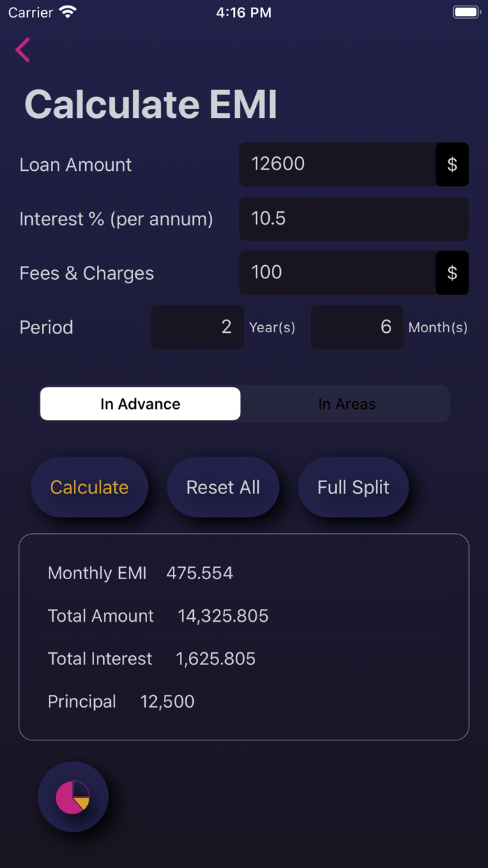Edit the Loan Amount field showing 12600

pyautogui.click(x=337, y=165)
